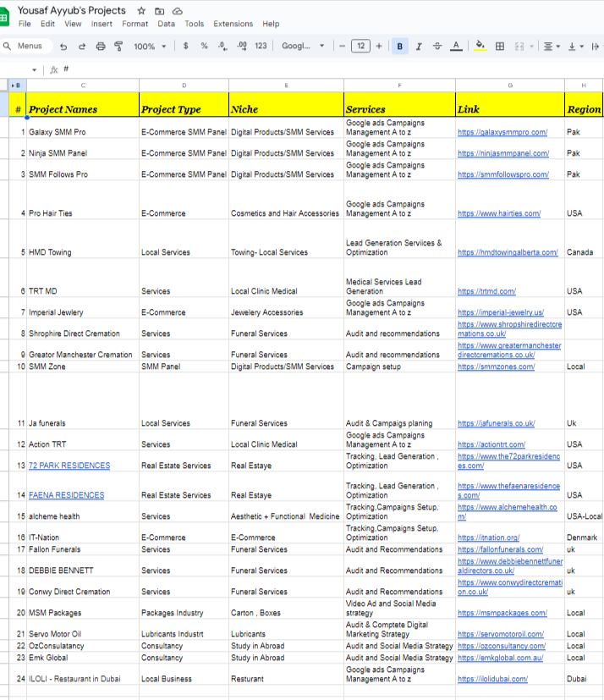Select the Lubricants Industrt cell

point(184,629)
